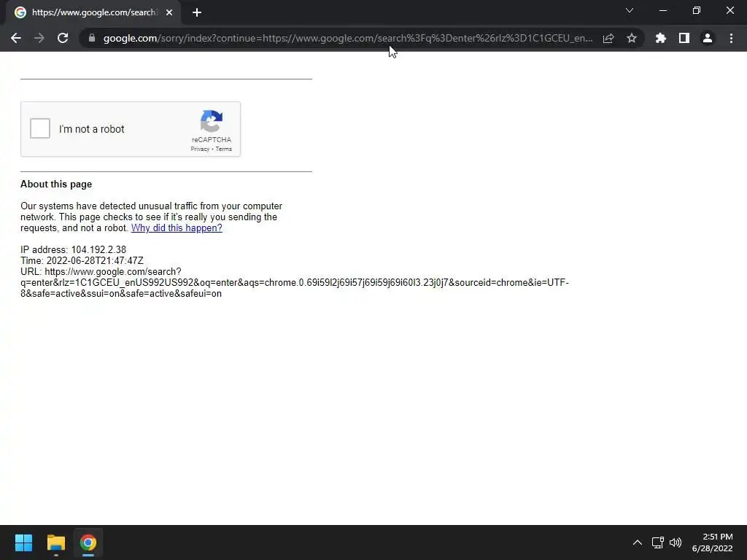
Task: Toggle the Chrome side panel
Action: 684,38
